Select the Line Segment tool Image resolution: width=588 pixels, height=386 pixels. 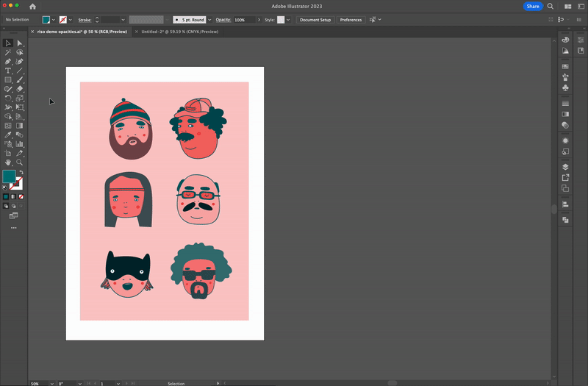(20, 71)
